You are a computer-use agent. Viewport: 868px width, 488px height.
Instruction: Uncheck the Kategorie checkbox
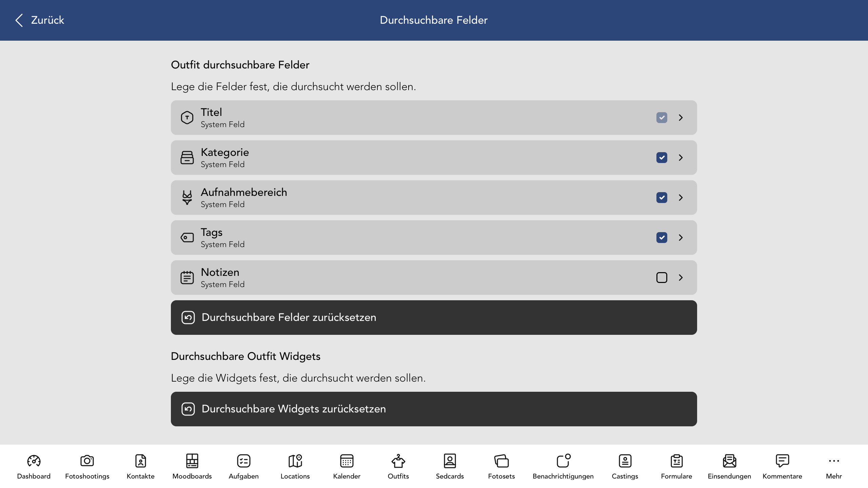[x=662, y=158]
